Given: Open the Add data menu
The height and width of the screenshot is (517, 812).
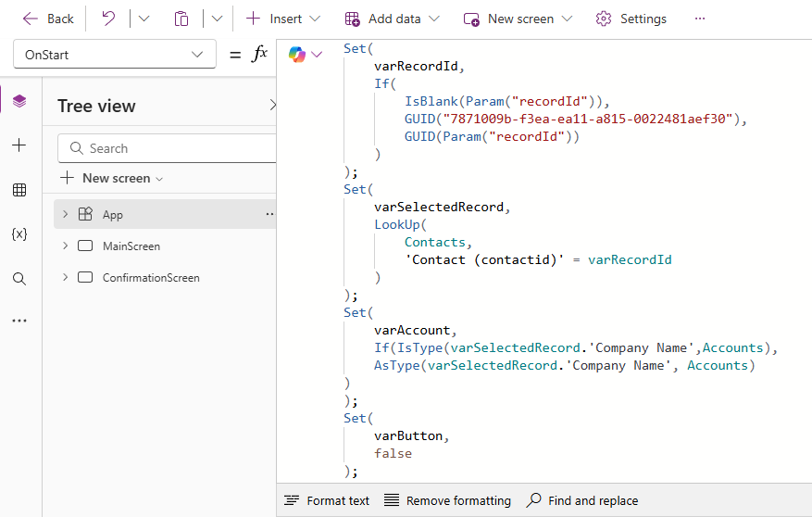Looking at the screenshot, I should pos(392,19).
